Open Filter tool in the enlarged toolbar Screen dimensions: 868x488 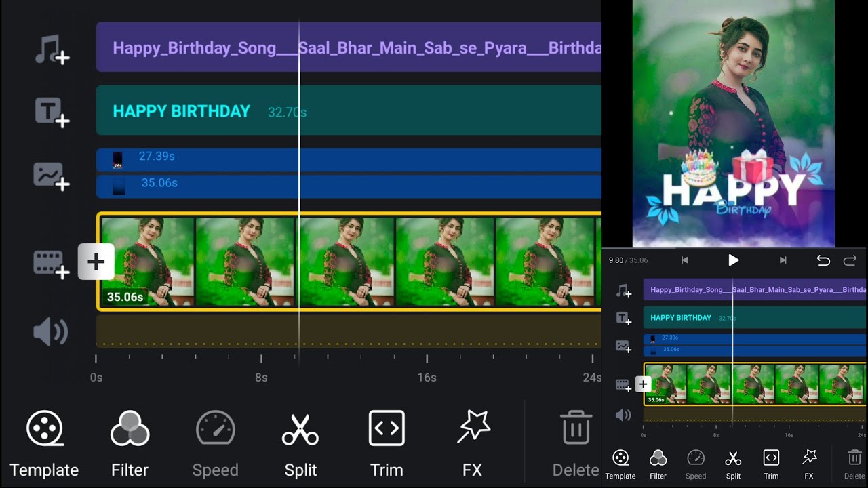tap(130, 445)
